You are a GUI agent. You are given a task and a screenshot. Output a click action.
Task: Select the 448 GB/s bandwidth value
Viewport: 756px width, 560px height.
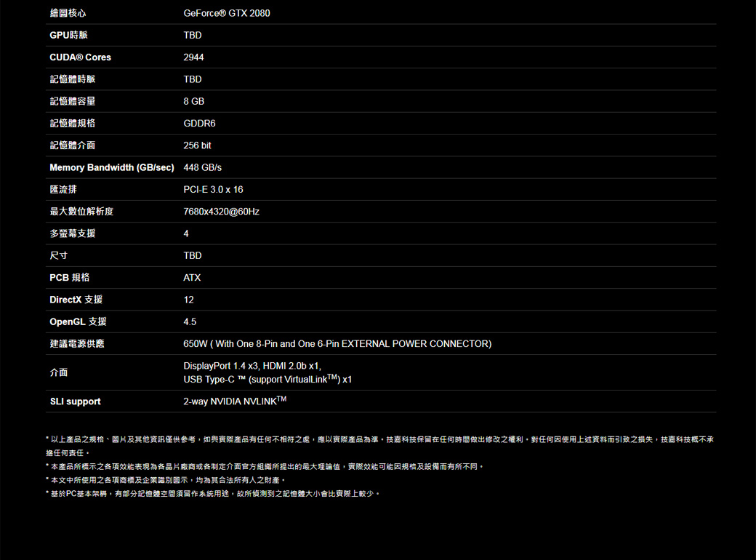(x=202, y=168)
